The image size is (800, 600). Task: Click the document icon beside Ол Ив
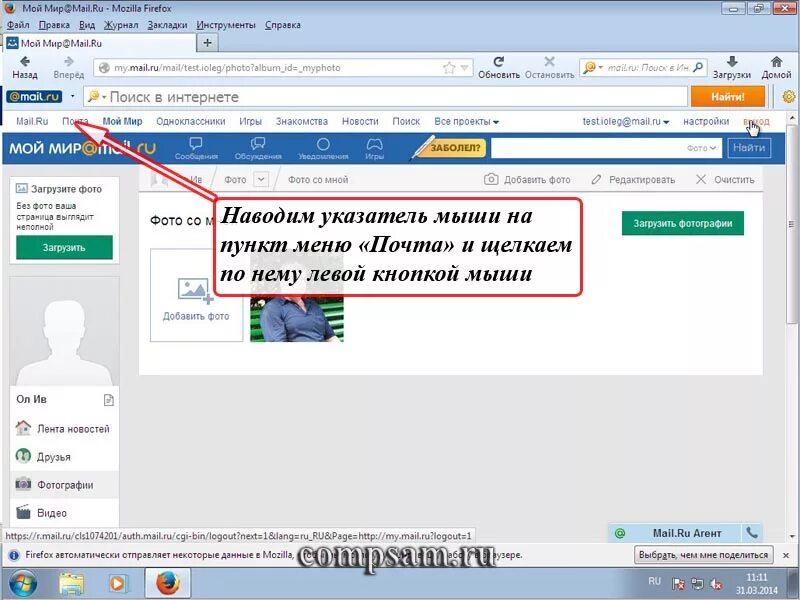pos(109,400)
